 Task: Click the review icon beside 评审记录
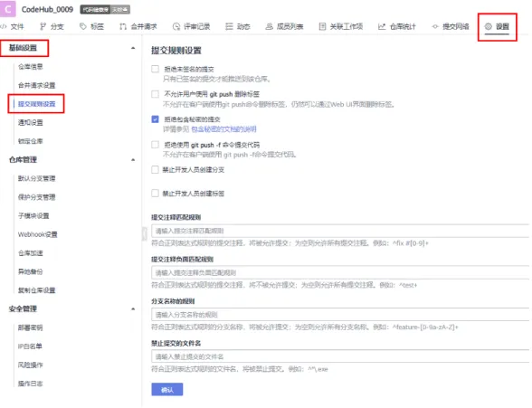coord(176,26)
